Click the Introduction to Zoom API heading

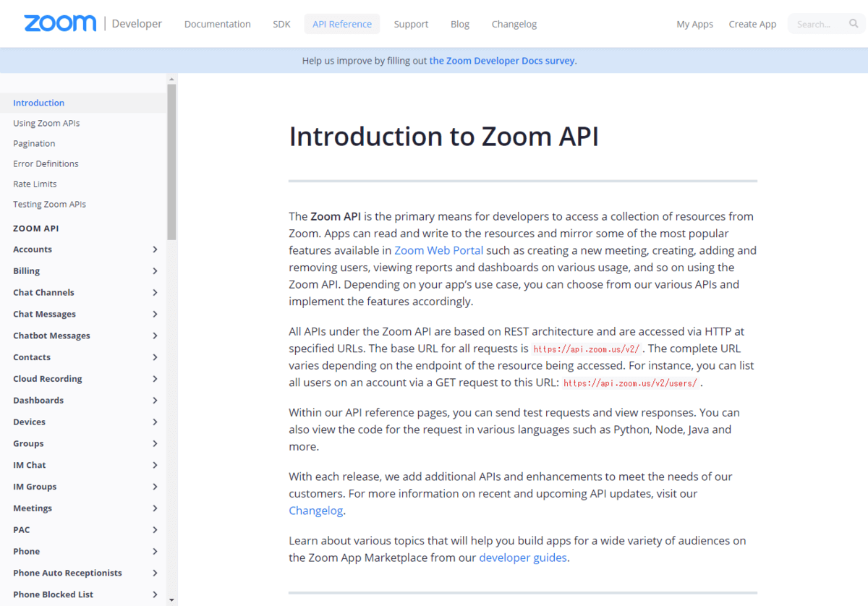[444, 137]
